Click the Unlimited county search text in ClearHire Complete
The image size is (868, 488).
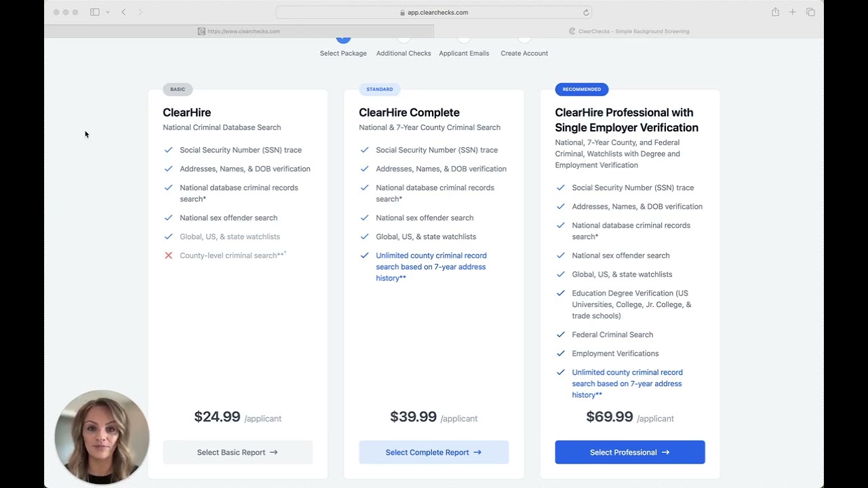click(x=431, y=267)
